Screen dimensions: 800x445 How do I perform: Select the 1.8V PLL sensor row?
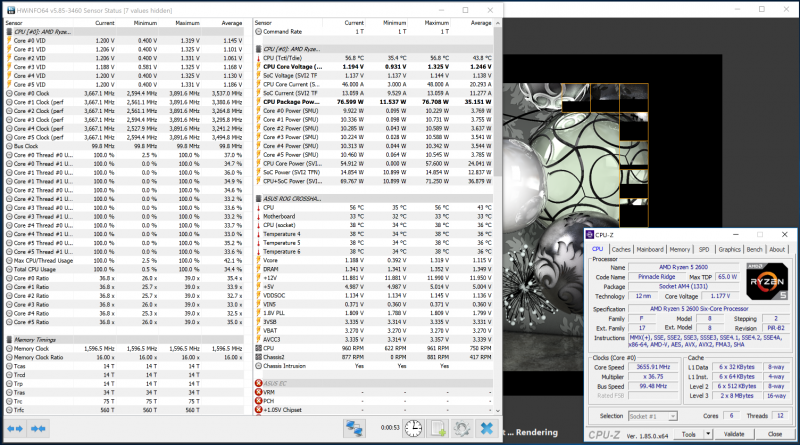[x=374, y=313]
